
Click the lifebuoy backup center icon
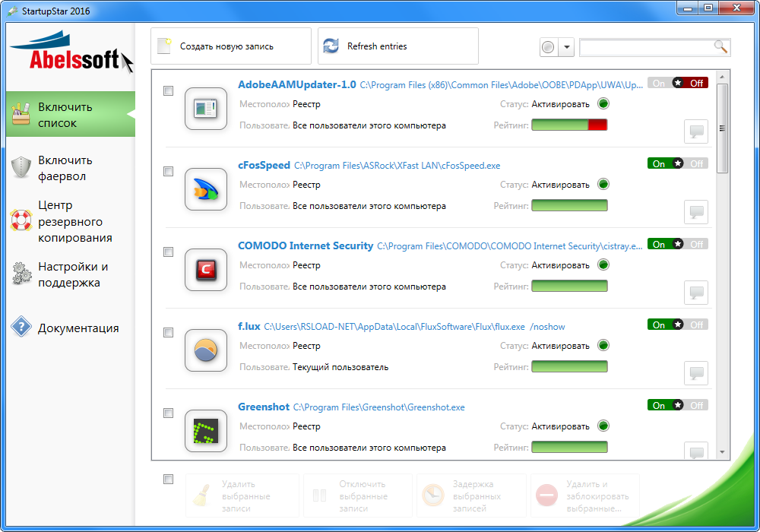click(21, 220)
